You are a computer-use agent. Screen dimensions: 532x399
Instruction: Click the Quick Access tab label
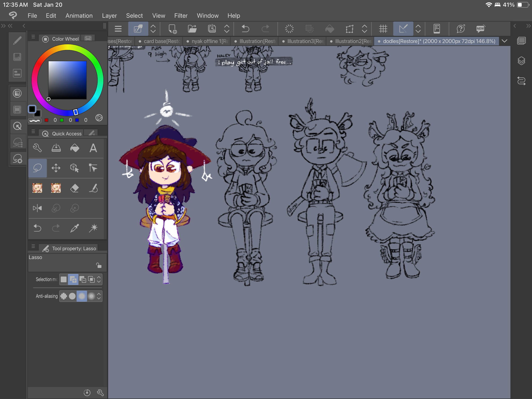67,134
